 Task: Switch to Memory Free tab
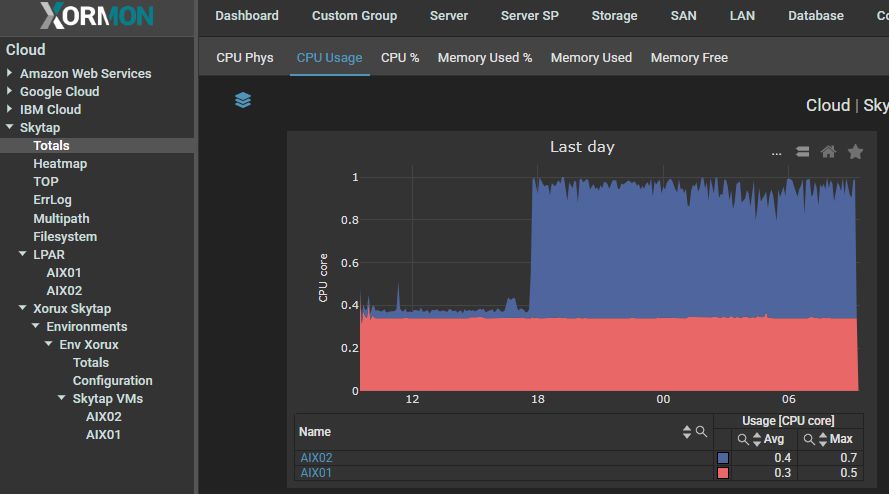click(689, 58)
